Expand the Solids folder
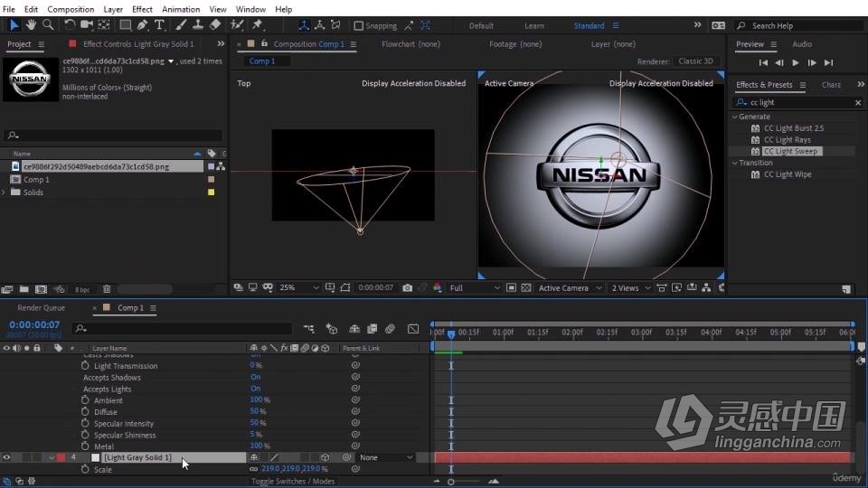 (4, 192)
